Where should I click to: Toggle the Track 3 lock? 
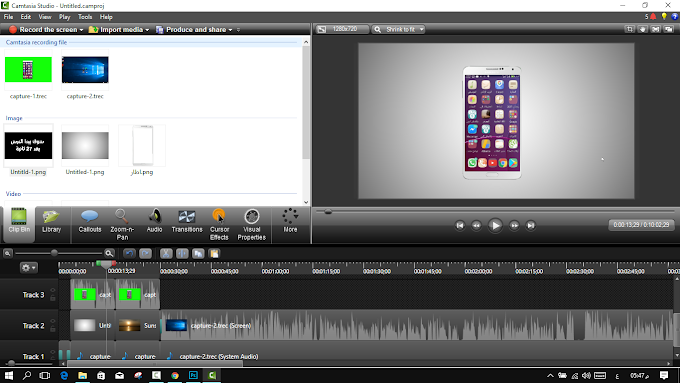click(52, 298)
